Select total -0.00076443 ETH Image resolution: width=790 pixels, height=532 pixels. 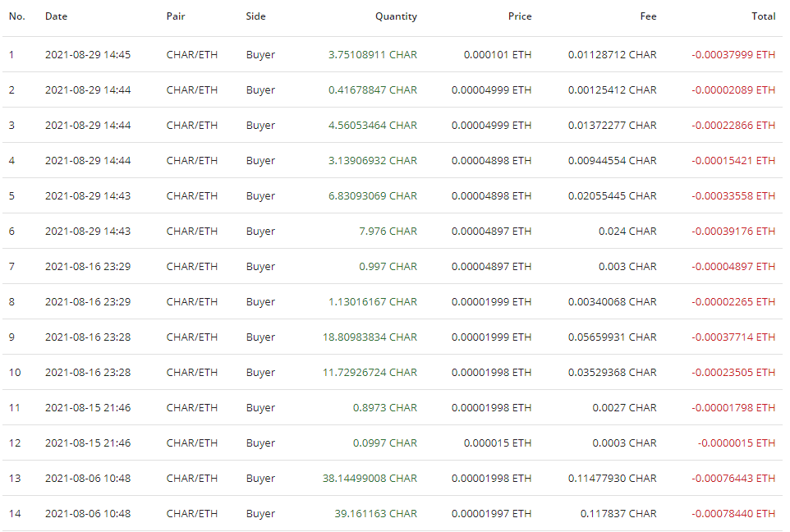(733, 478)
